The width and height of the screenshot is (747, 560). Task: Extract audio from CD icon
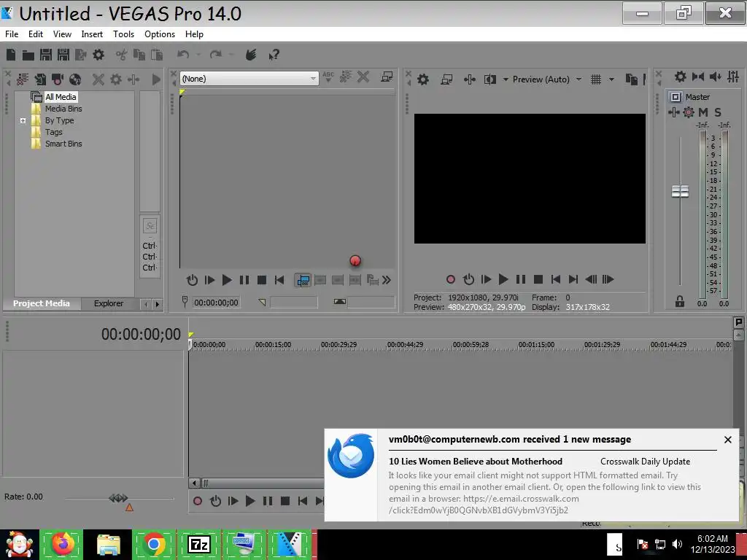(x=75, y=79)
